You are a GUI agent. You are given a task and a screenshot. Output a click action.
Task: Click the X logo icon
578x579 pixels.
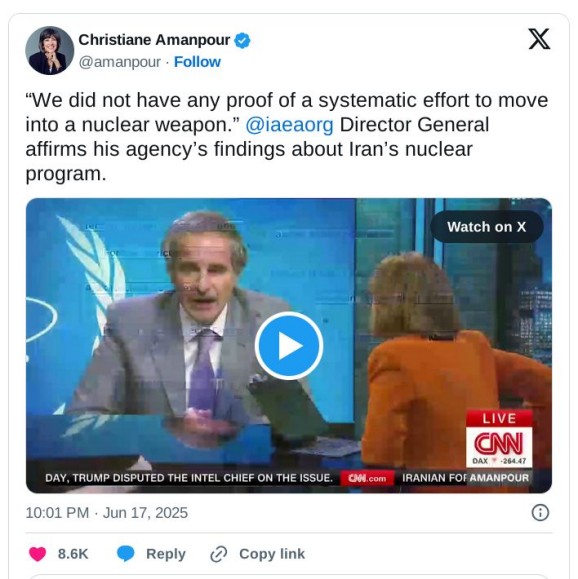(539, 39)
